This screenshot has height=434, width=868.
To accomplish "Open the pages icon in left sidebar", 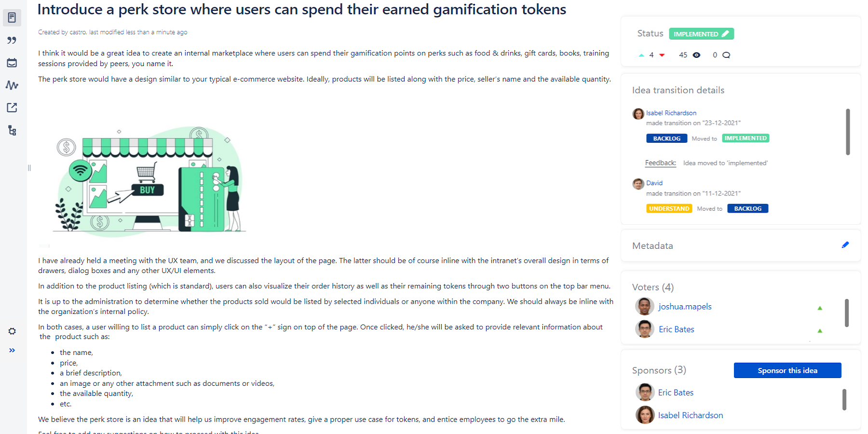I will (x=12, y=18).
